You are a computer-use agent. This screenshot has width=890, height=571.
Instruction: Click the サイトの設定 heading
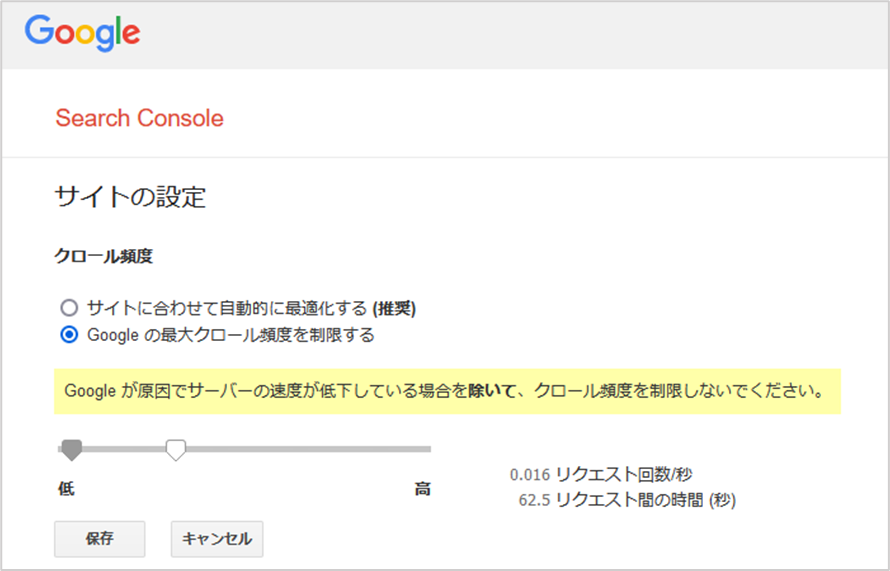pos(130,197)
